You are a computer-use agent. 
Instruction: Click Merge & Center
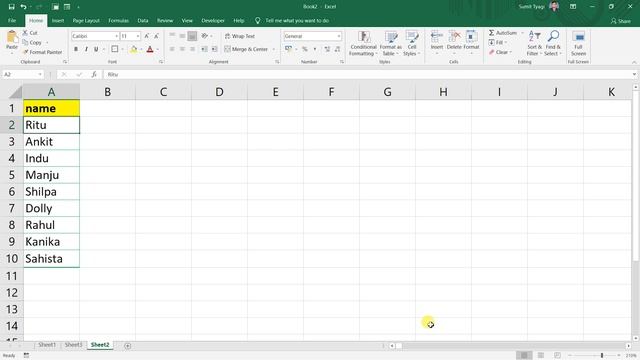click(247, 49)
